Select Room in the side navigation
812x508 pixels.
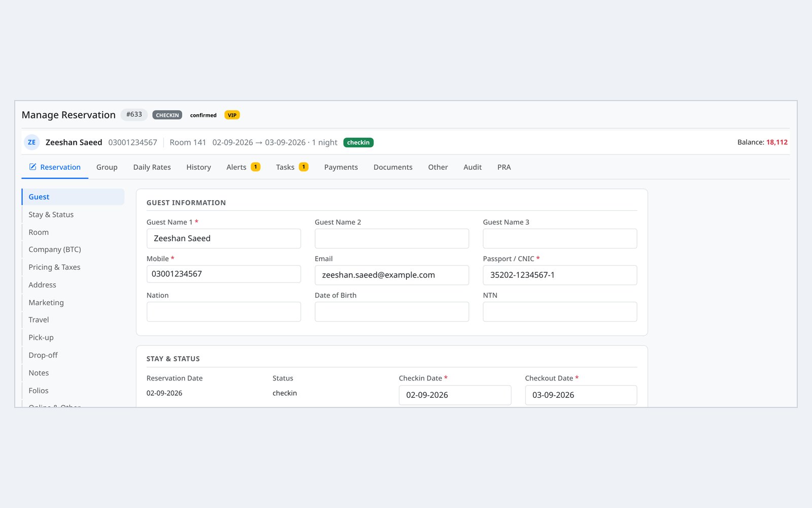(73, 232)
